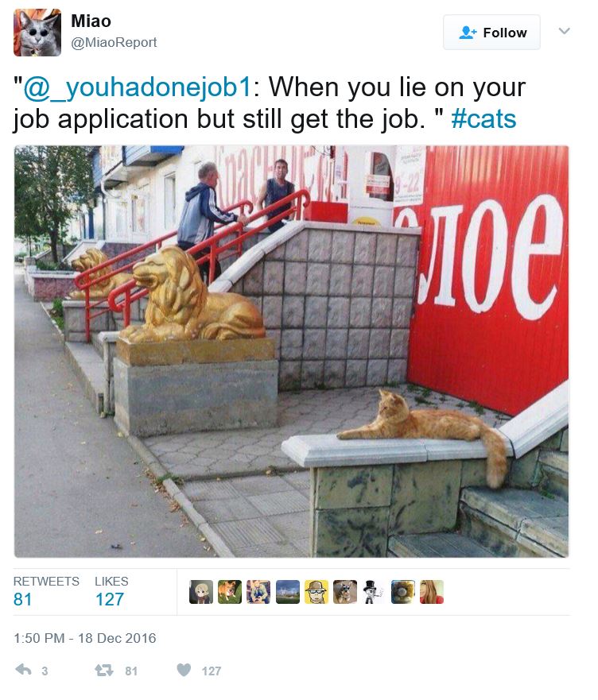Screen dimensions: 598x700
Task: Click the first liker avatar in the row
Action: 201,592
